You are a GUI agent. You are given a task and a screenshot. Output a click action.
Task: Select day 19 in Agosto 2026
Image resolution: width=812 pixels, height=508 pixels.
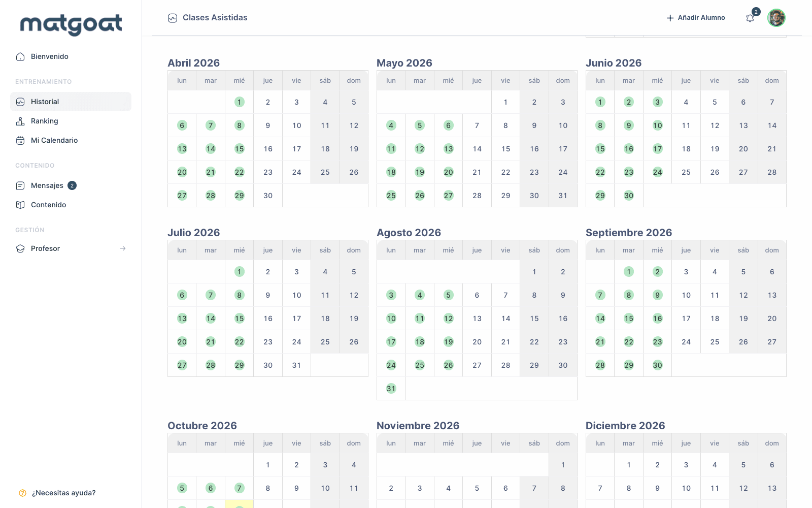(x=449, y=342)
